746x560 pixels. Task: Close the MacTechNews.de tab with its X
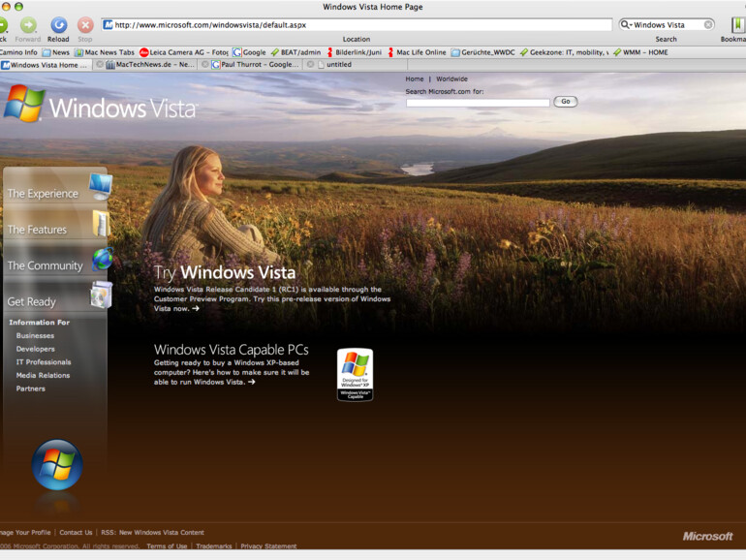pyautogui.click(x=100, y=64)
